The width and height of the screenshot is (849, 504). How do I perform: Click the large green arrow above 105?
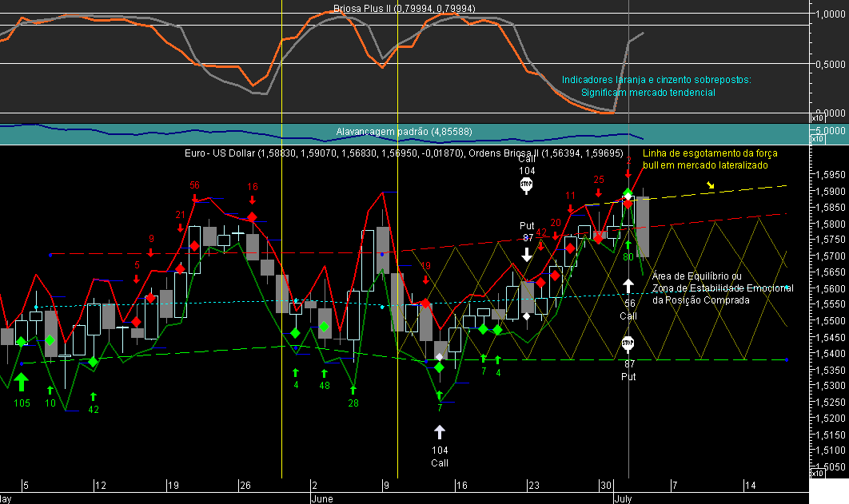[x=21, y=382]
